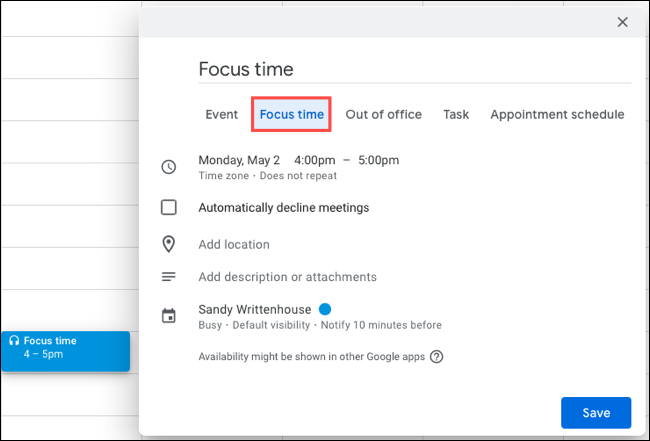The width and height of the screenshot is (650, 441).
Task: Select the Focus time tab
Action: (x=291, y=115)
